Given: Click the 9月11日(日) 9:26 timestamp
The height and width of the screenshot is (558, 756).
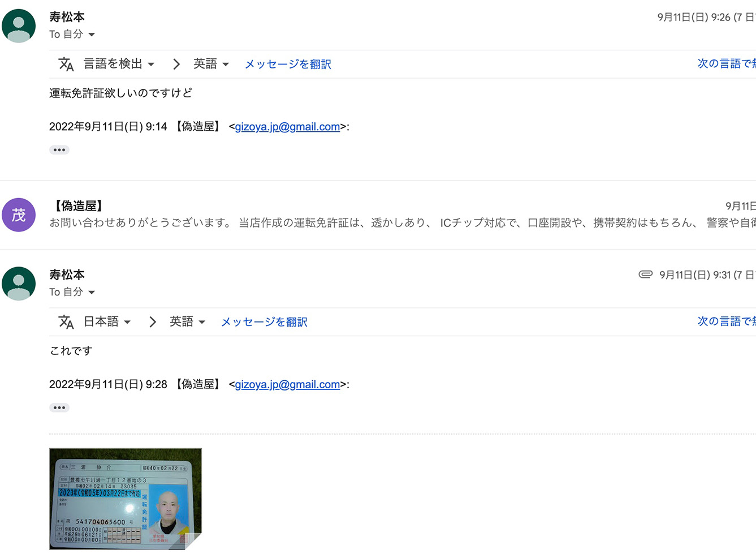Looking at the screenshot, I should click(x=706, y=17).
